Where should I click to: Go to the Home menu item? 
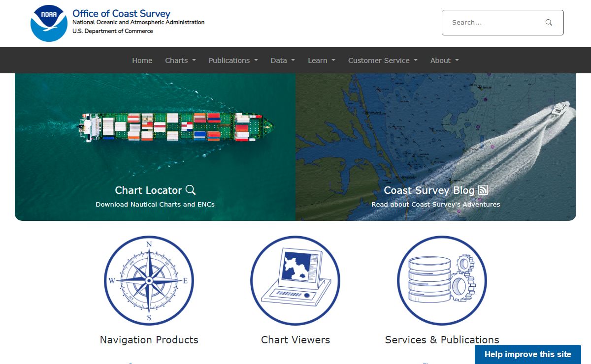click(142, 61)
